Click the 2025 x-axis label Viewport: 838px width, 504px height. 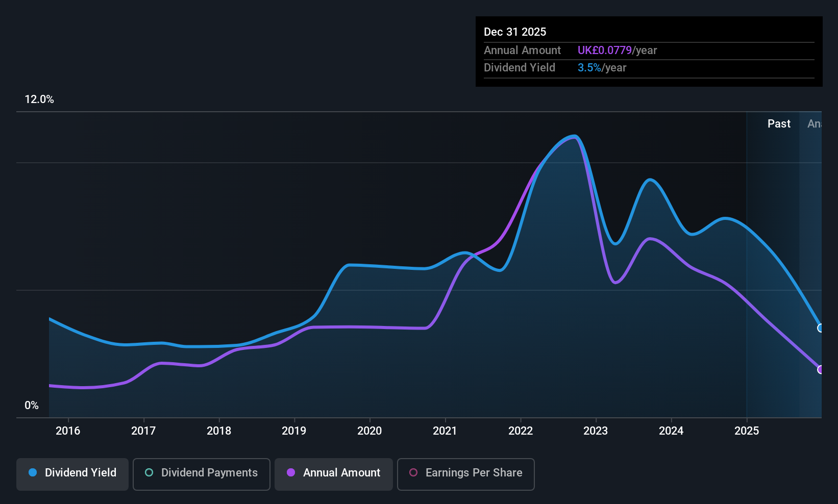click(x=747, y=431)
